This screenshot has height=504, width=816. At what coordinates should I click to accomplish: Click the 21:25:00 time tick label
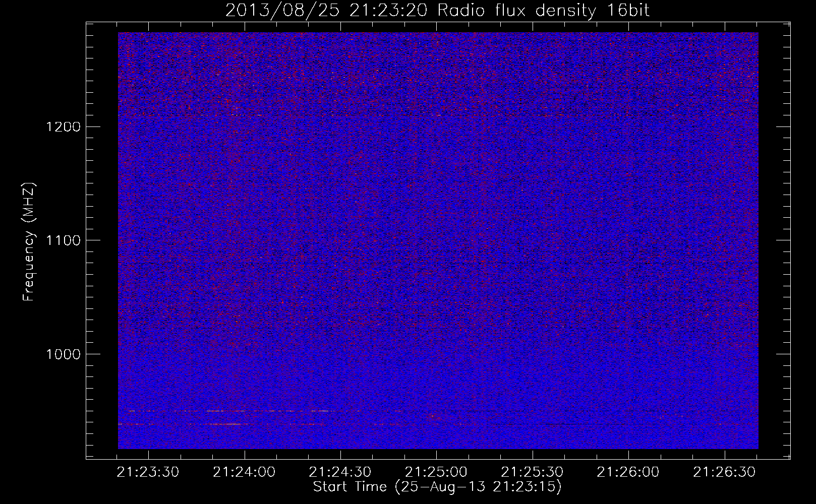[437, 472]
